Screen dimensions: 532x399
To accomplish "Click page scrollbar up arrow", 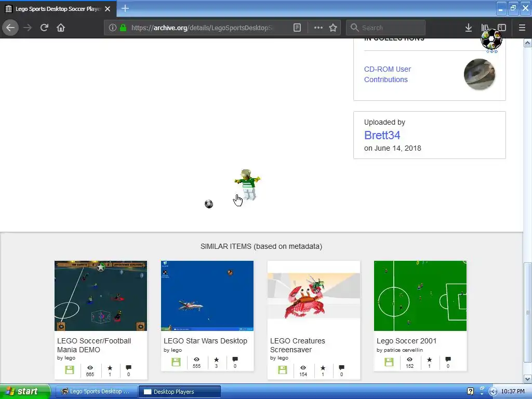I will pyautogui.click(x=528, y=43).
